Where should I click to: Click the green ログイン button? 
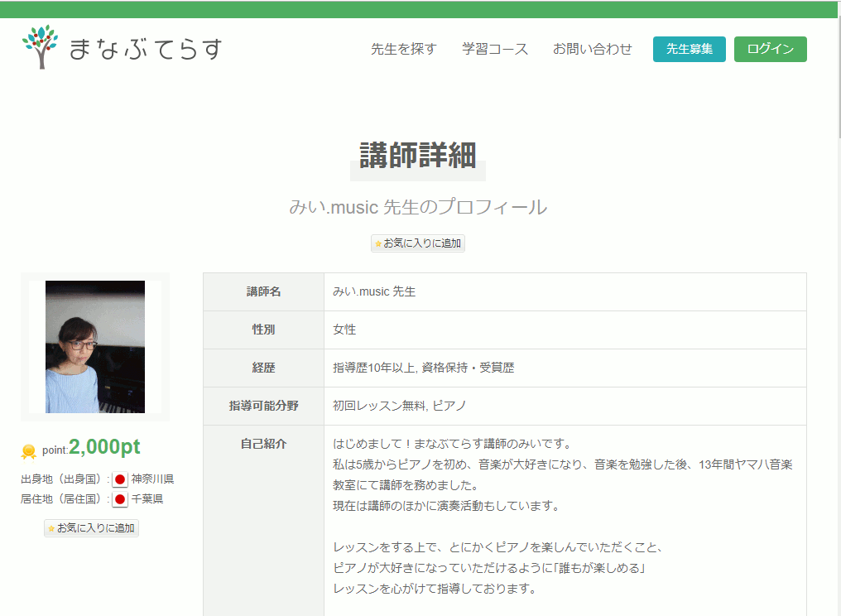click(770, 49)
